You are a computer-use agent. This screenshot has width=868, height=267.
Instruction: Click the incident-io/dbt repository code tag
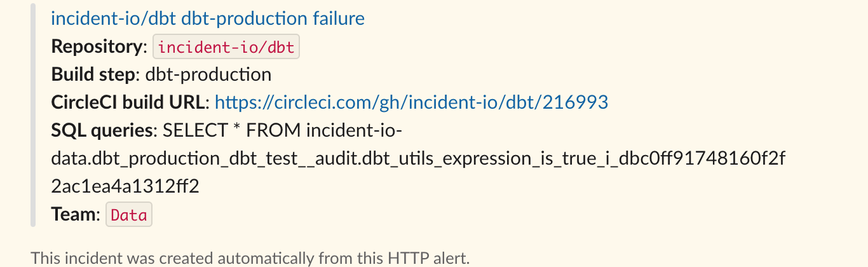click(x=226, y=48)
